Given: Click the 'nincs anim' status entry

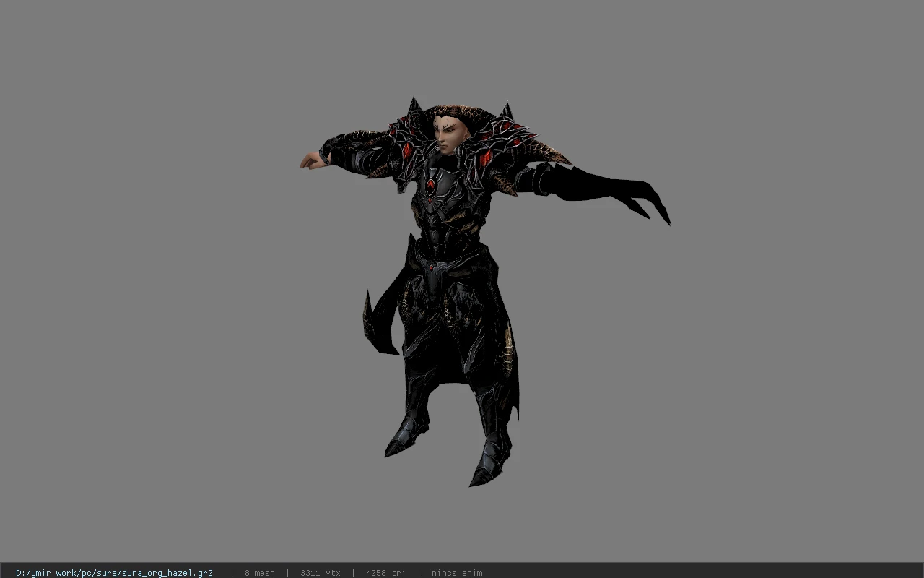Looking at the screenshot, I should [x=457, y=573].
